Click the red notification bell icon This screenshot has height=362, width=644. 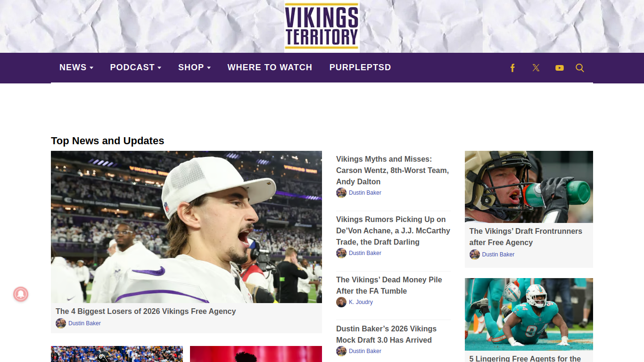click(21, 295)
